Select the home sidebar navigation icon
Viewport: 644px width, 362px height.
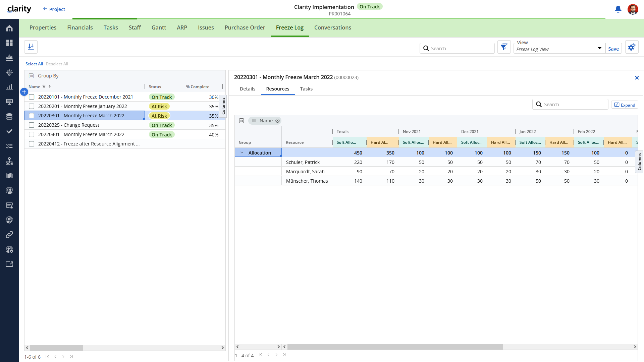pyautogui.click(x=9, y=28)
